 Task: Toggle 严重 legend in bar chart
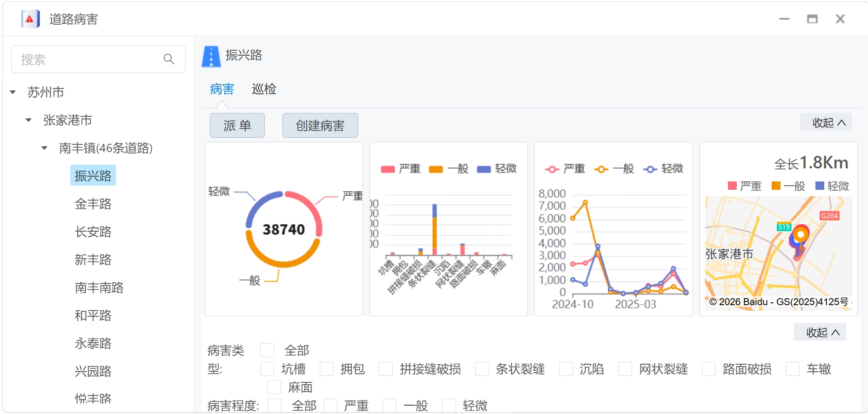401,168
